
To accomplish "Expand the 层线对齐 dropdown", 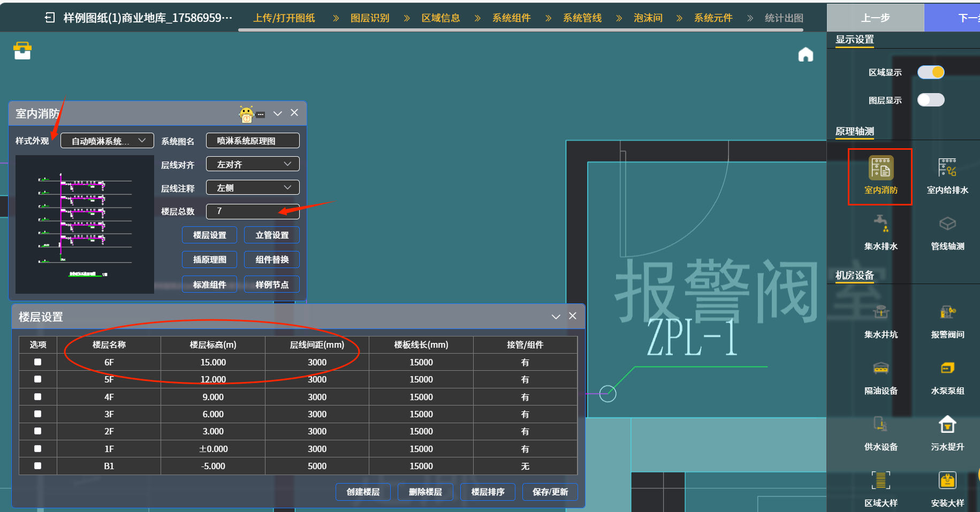I will (253, 164).
